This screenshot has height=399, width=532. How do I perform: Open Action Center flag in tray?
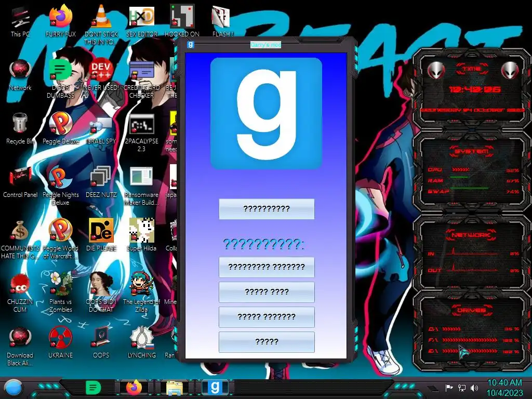pos(449,388)
